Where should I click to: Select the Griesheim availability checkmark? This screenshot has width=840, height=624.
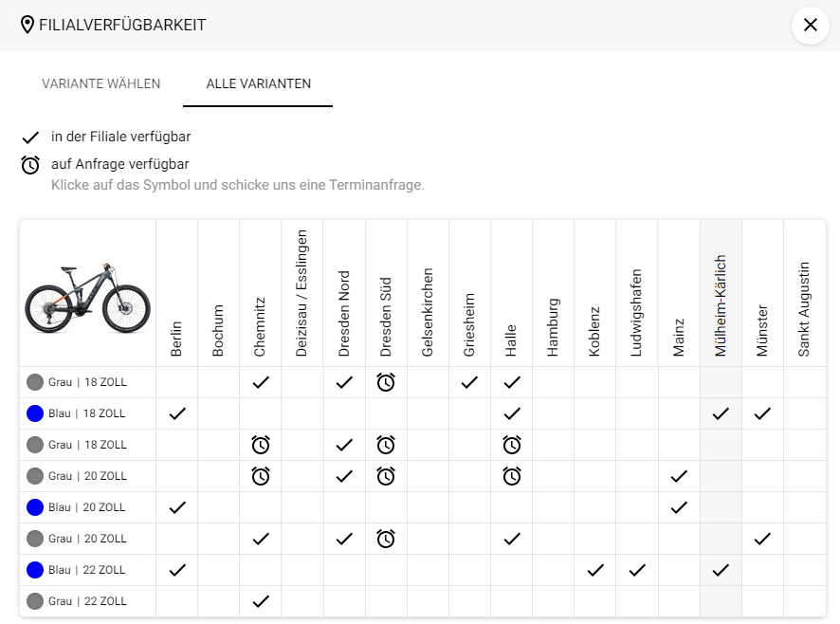pos(469,382)
